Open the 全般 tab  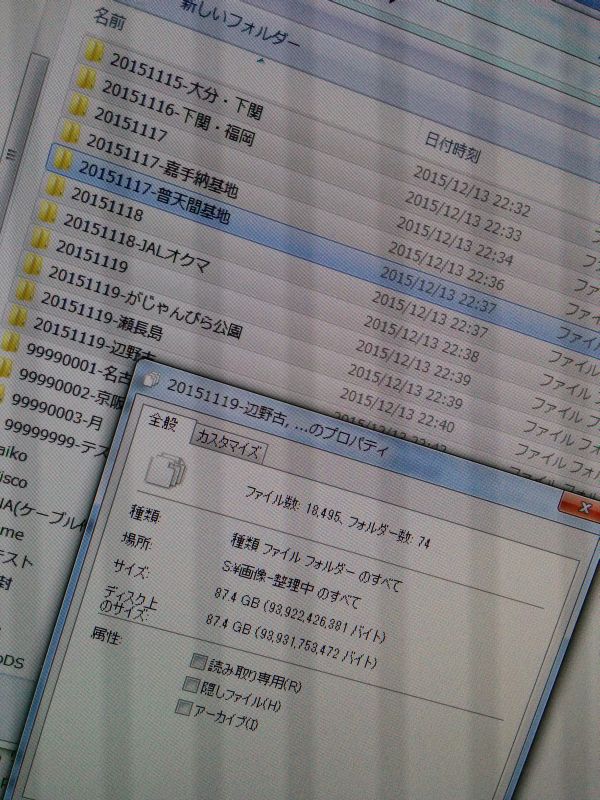(x=163, y=421)
